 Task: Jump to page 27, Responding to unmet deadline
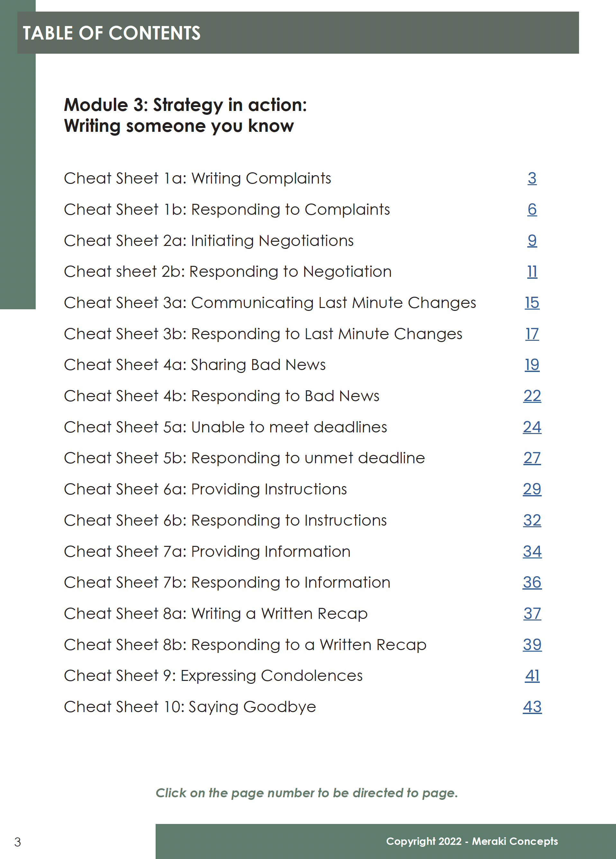532,458
